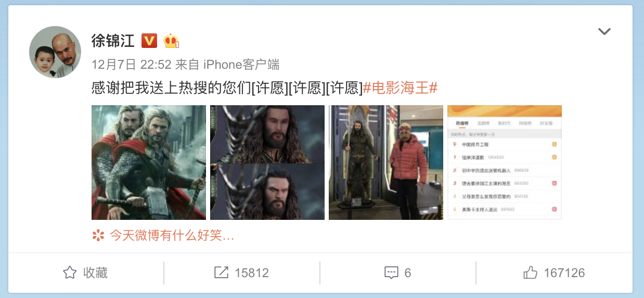Click the golden crown membership icon
The image size is (644, 298).
pos(171,40)
